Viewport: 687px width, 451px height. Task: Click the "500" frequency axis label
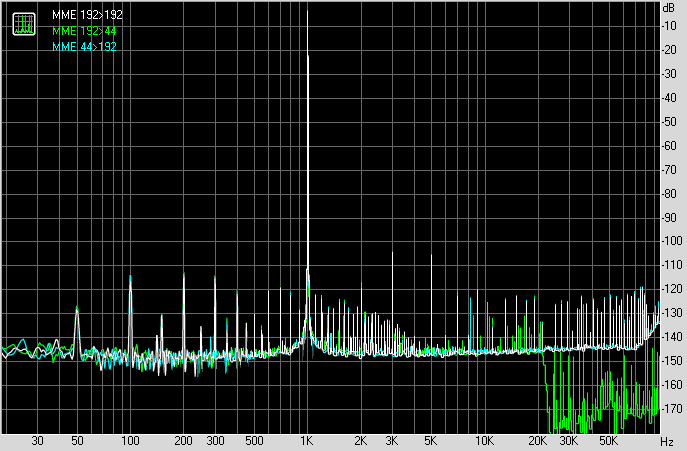[x=254, y=441]
